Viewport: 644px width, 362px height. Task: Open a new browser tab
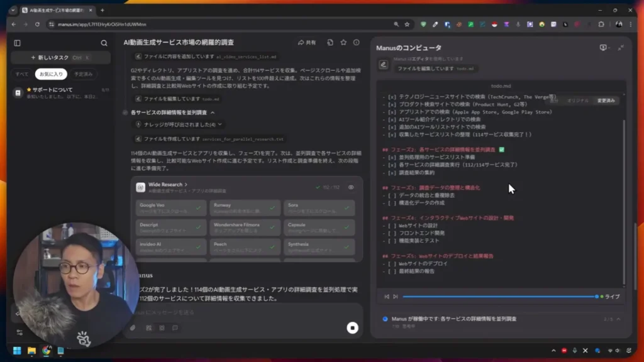coord(103,10)
